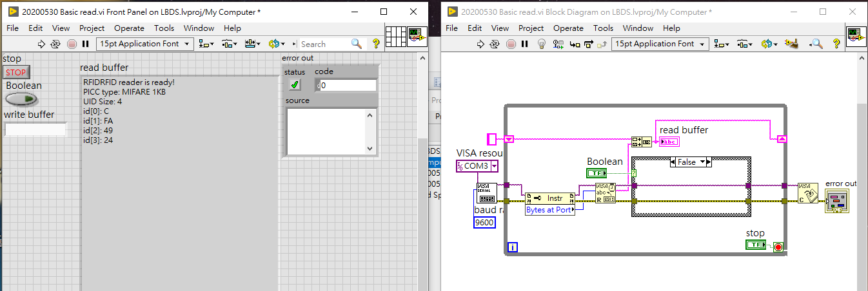Click Abort Execution in Front Panel toolbar
Viewport: 868px width, 291px height.
click(x=71, y=44)
